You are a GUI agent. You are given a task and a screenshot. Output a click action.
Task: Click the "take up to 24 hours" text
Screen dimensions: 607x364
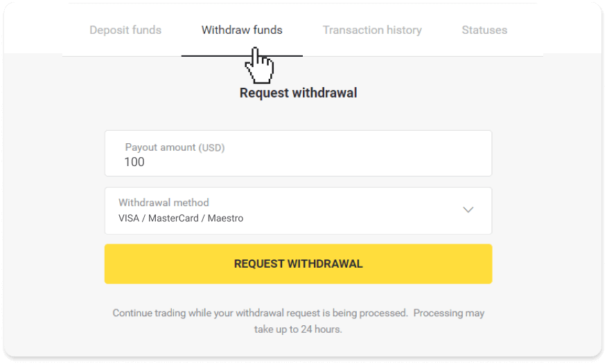click(x=298, y=329)
